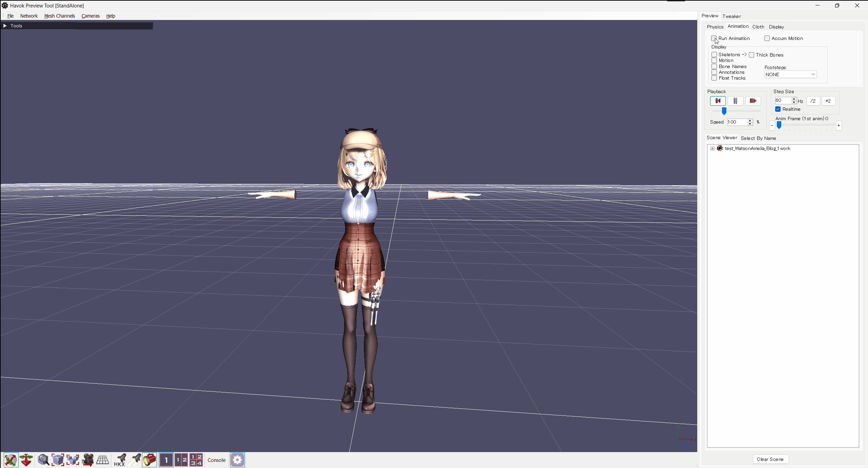Switch to the Physics tab
Image resolution: width=868 pixels, height=468 pixels.
click(x=715, y=27)
